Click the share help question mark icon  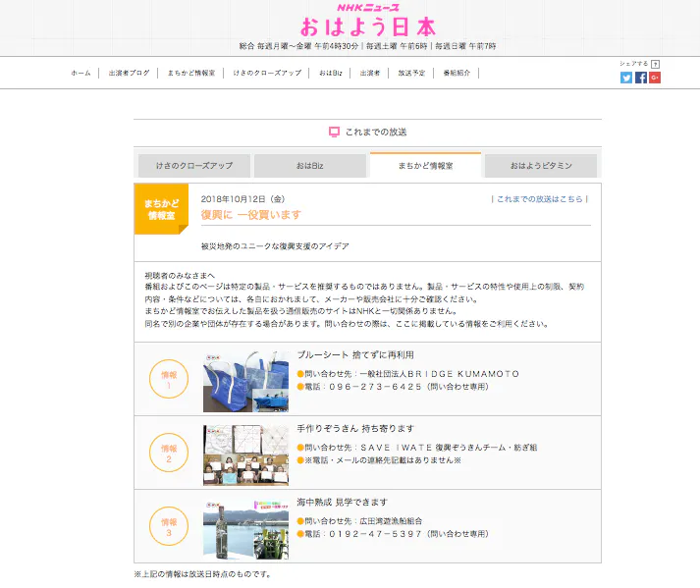point(655,64)
